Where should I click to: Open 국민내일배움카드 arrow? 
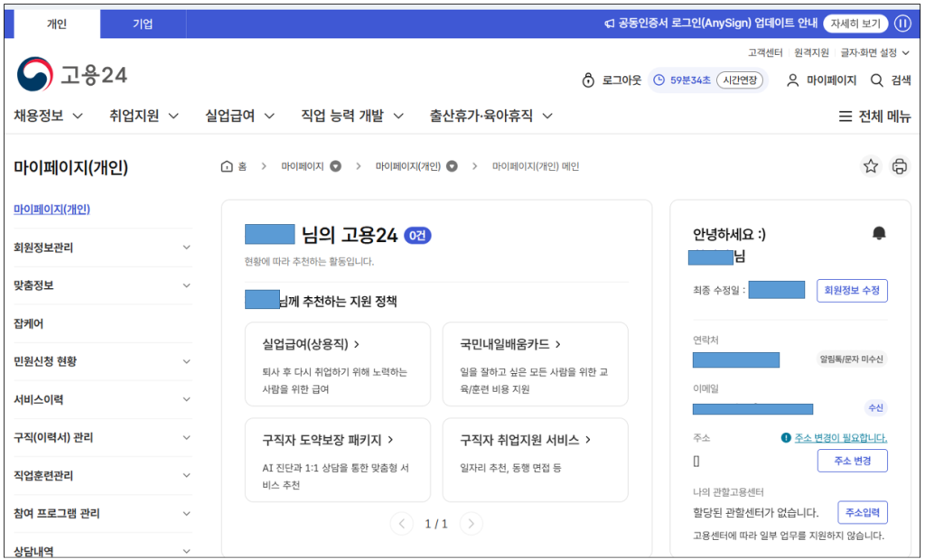tap(557, 344)
